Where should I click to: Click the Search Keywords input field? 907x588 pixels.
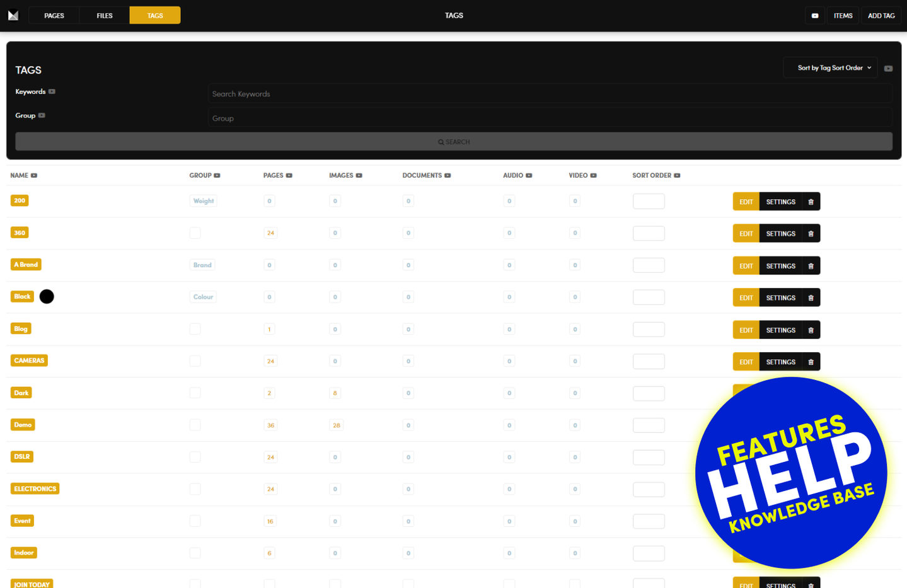pos(550,94)
